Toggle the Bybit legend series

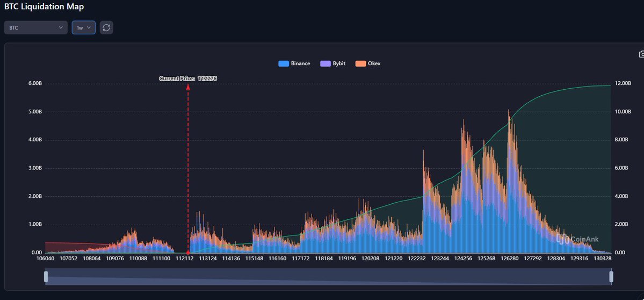(x=333, y=63)
